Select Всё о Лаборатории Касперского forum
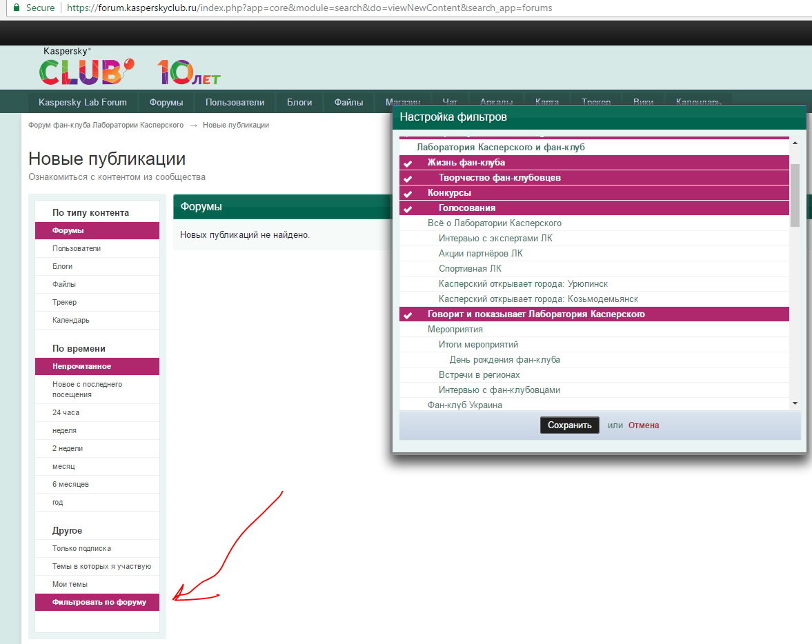The height and width of the screenshot is (644, 812). (x=594, y=223)
